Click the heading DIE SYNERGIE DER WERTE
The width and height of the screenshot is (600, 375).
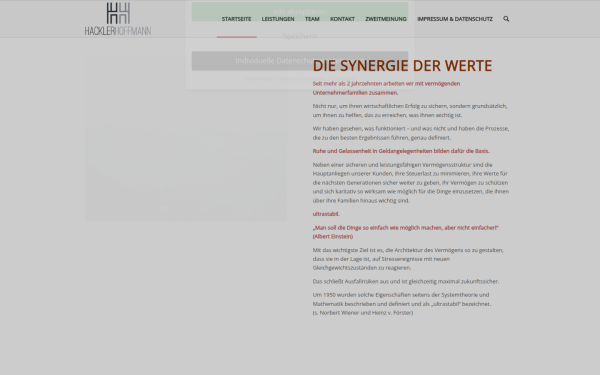coord(402,66)
